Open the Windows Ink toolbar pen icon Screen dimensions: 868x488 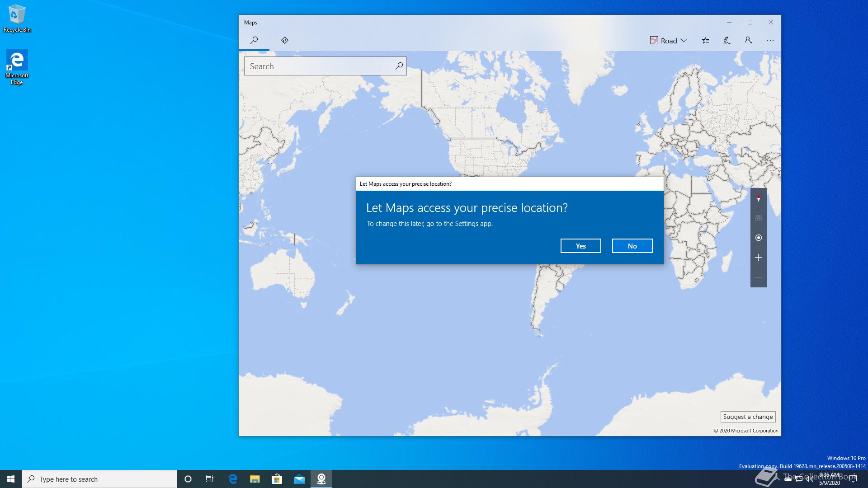click(x=727, y=41)
